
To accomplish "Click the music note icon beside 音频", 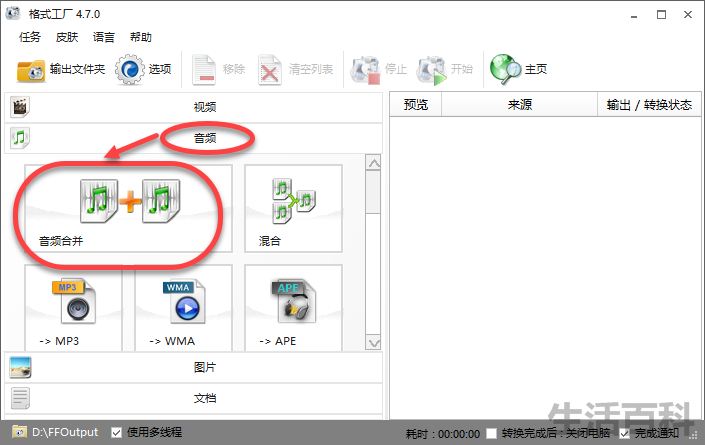I will (20, 138).
